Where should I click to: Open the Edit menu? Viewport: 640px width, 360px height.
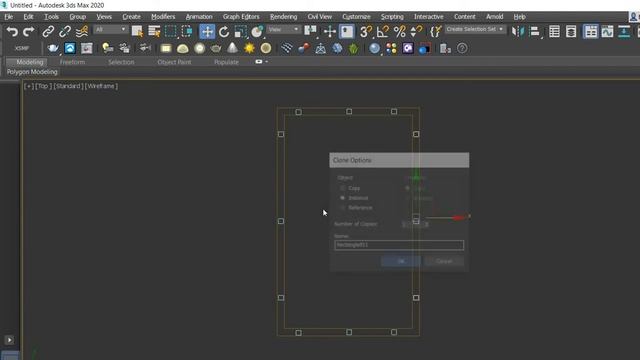tap(28, 17)
